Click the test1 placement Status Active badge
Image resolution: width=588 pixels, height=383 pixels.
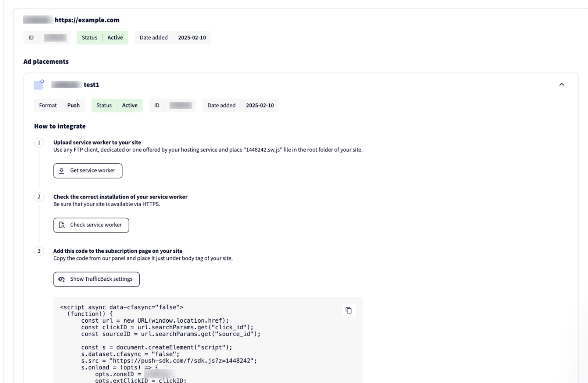pyautogui.click(x=117, y=106)
